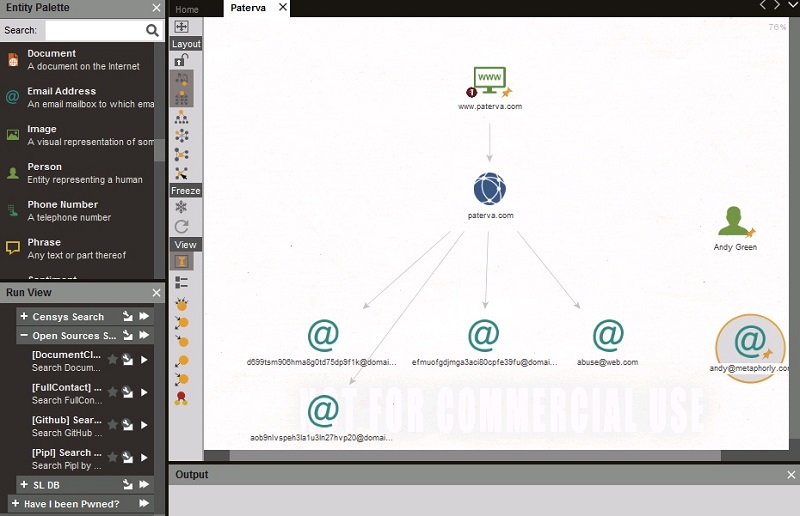Open settings for [Pipl] Search transform

[128, 457]
